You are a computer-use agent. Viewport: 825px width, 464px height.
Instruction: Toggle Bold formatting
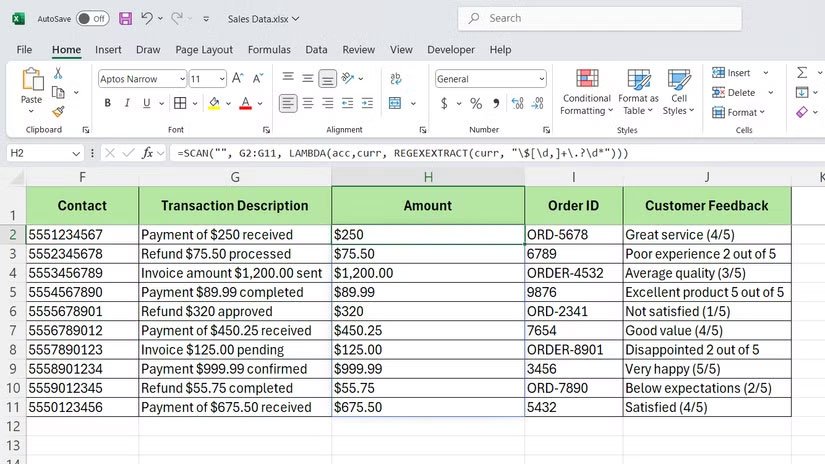[x=105, y=103]
